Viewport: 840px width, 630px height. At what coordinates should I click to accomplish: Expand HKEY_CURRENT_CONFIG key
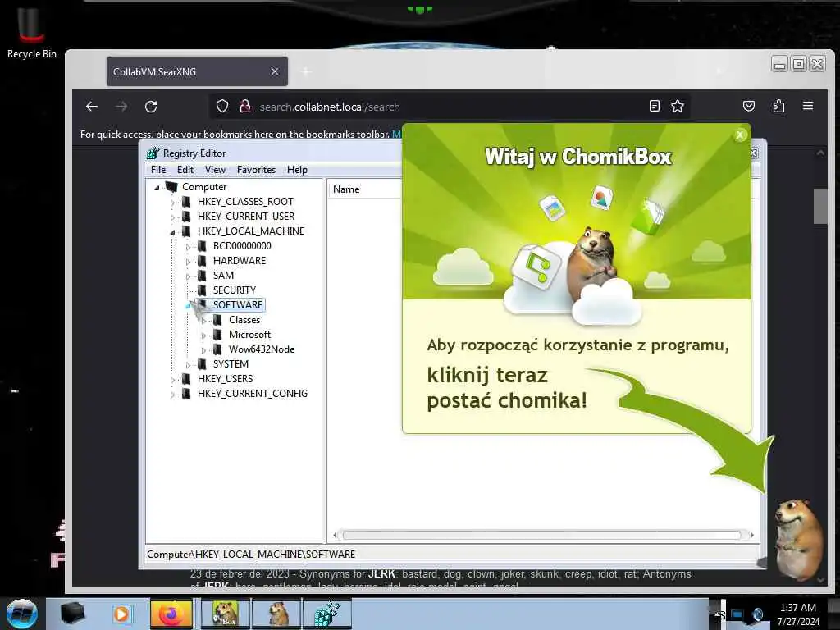tap(172, 395)
